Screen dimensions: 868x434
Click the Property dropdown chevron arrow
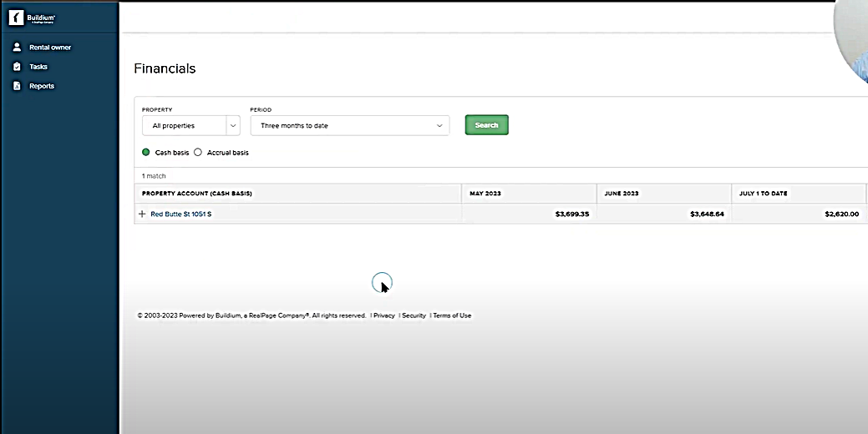click(233, 125)
